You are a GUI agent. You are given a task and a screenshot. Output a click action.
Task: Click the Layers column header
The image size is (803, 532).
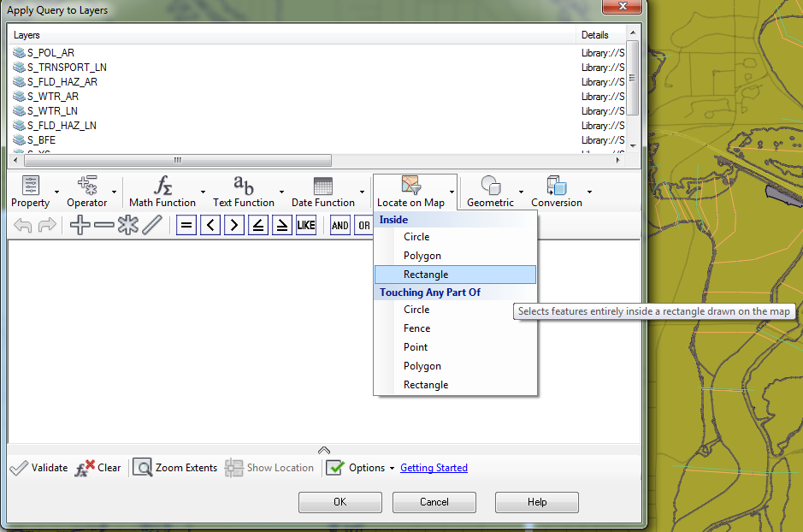point(292,35)
